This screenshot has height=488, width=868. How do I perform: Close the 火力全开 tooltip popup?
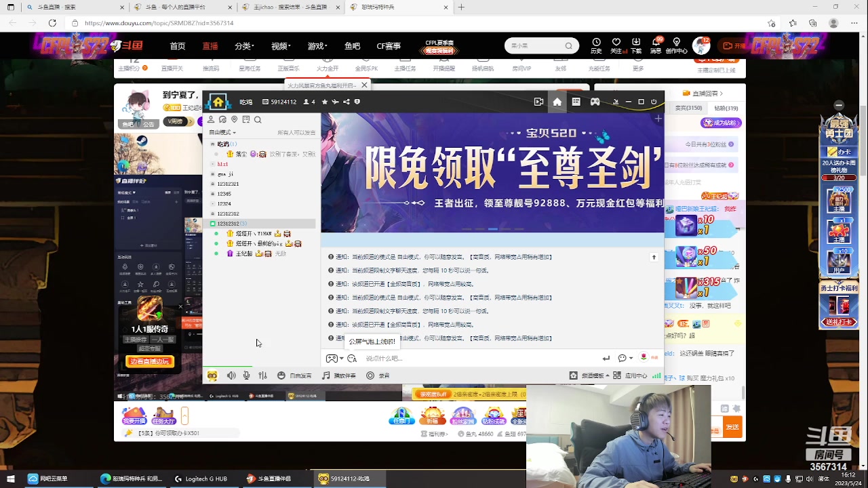pyautogui.click(x=364, y=85)
